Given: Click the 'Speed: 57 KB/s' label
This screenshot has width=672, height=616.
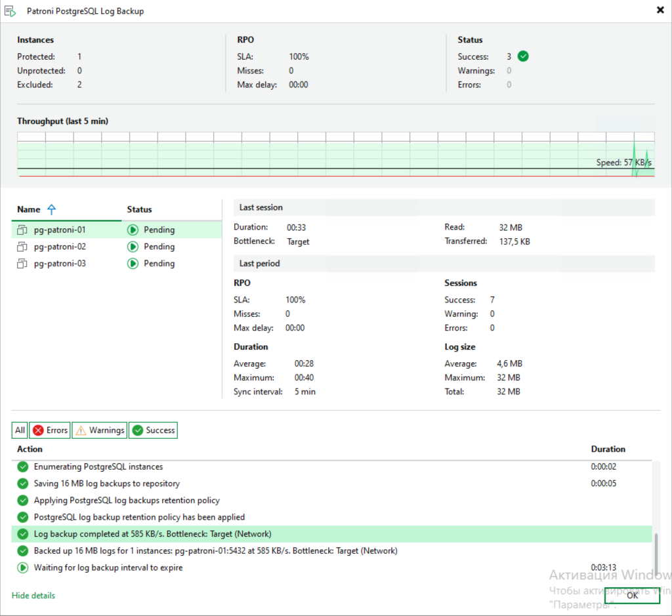Looking at the screenshot, I should pyautogui.click(x=623, y=162).
